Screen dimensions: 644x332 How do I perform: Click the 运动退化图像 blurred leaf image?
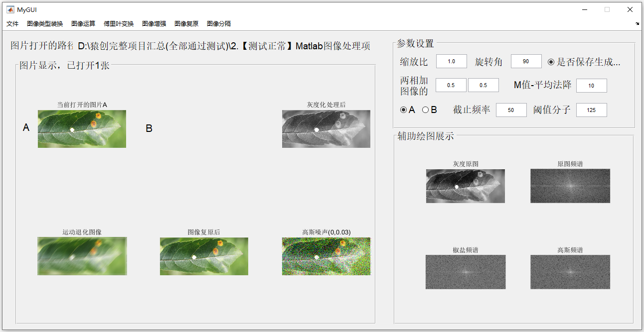(82, 256)
